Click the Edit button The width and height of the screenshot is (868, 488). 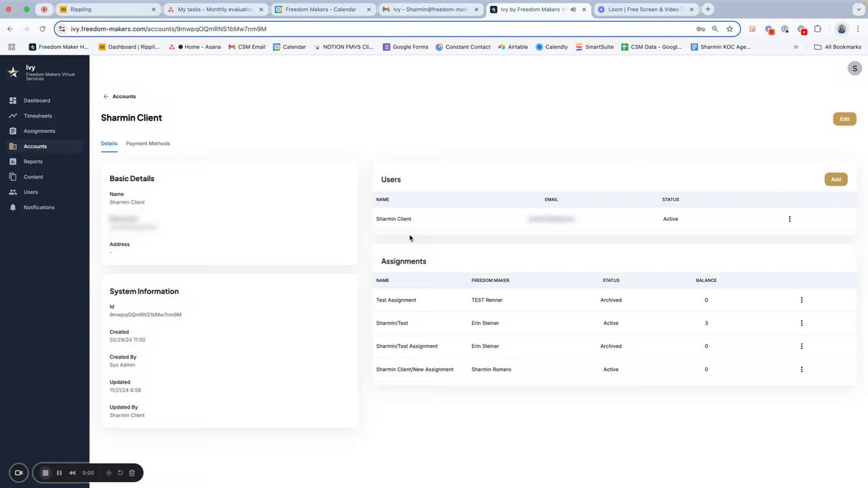845,119
